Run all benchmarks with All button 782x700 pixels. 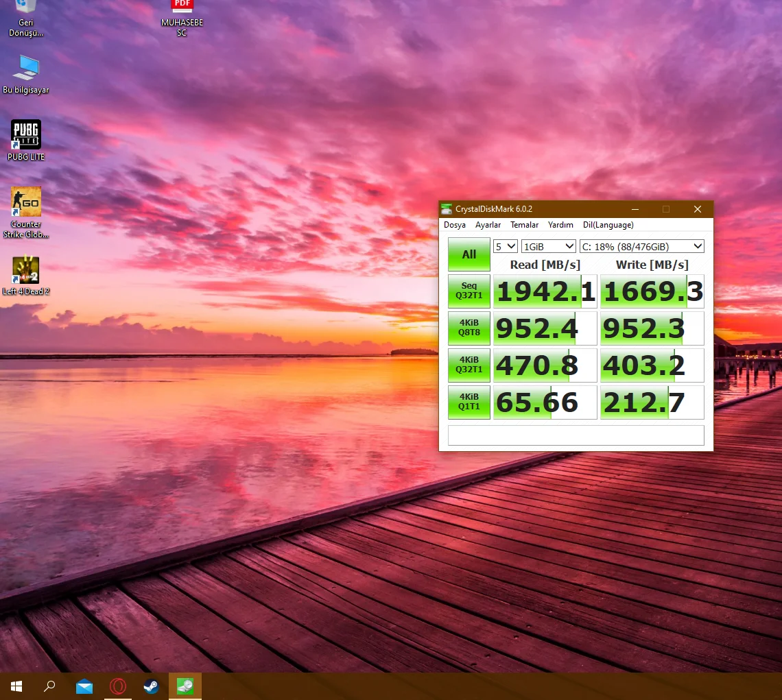point(469,254)
